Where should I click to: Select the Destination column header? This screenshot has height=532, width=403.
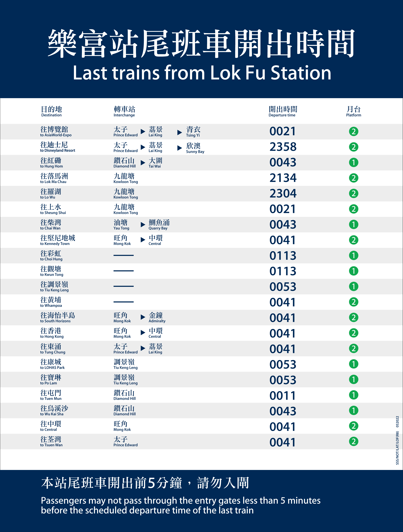click(x=52, y=111)
